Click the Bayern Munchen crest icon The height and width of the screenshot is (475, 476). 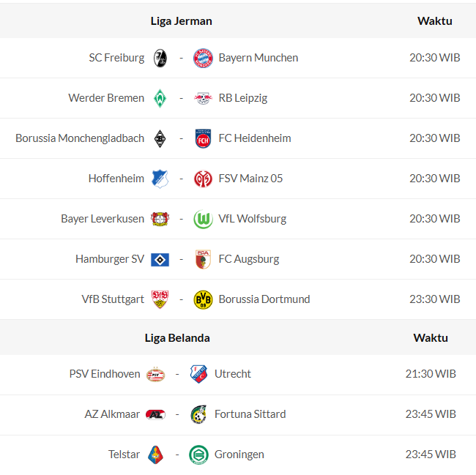point(203,58)
